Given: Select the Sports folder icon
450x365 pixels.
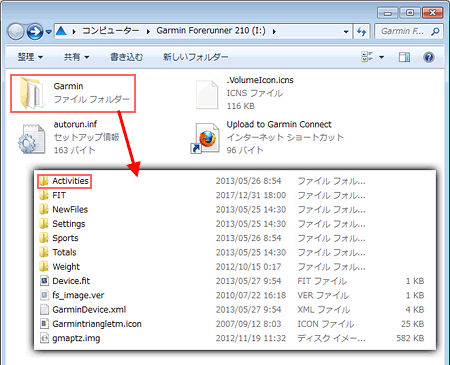Looking at the screenshot, I should (44, 238).
